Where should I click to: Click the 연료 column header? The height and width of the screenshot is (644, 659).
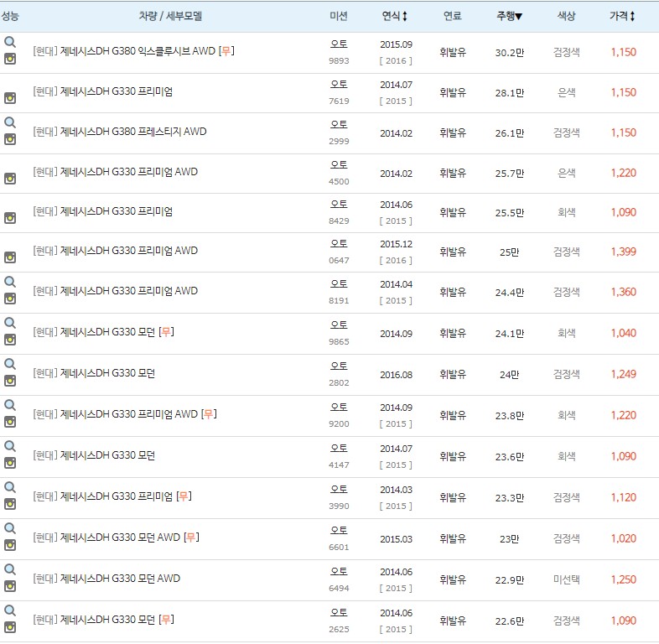point(452,16)
